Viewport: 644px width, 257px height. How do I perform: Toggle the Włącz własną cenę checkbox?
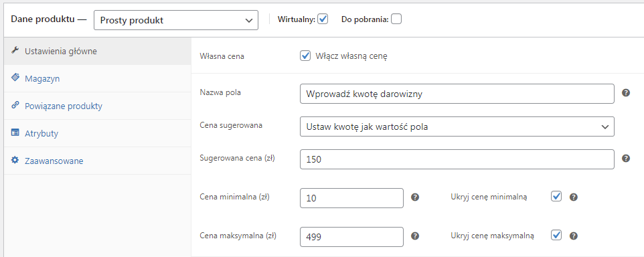pyautogui.click(x=305, y=56)
